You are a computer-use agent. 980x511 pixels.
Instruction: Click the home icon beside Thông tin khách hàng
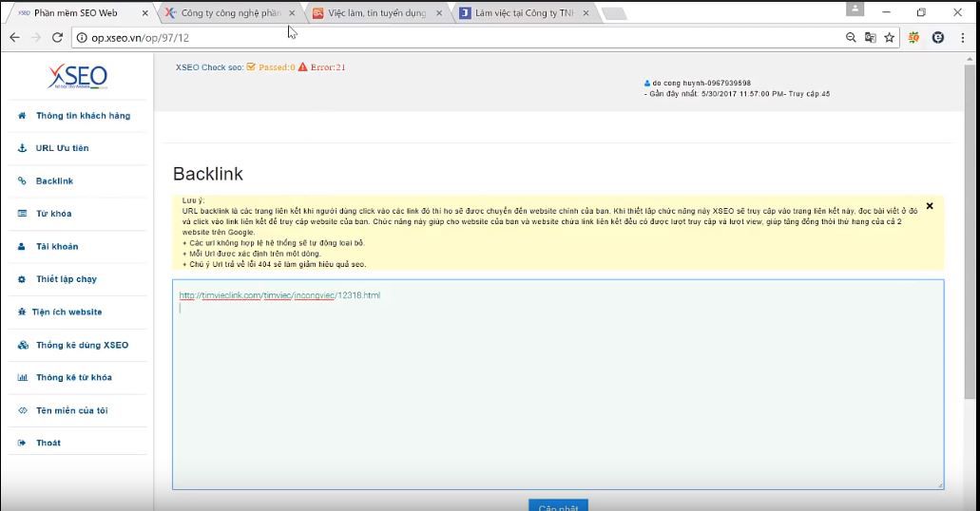click(x=22, y=116)
